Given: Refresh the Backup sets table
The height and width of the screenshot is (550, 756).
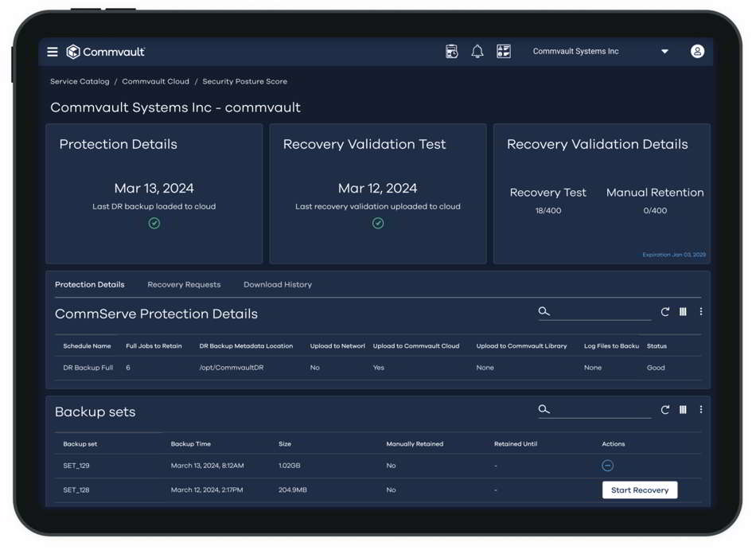Looking at the screenshot, I should (x=664, y=410).
